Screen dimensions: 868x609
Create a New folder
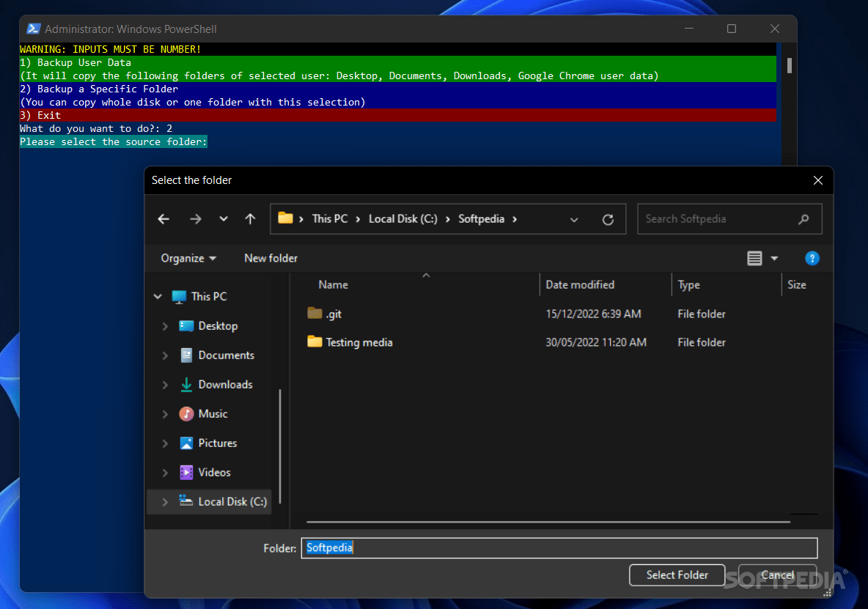pos(271,258)
